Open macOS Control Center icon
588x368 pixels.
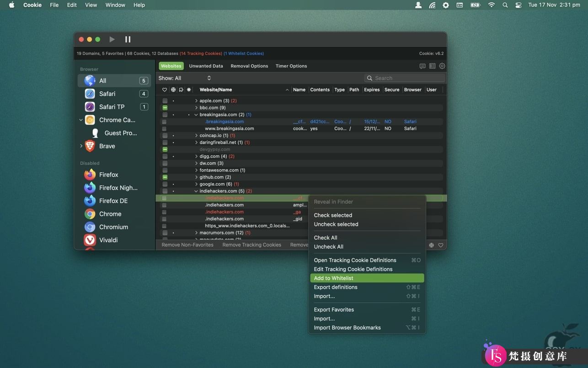coord(519,5)
